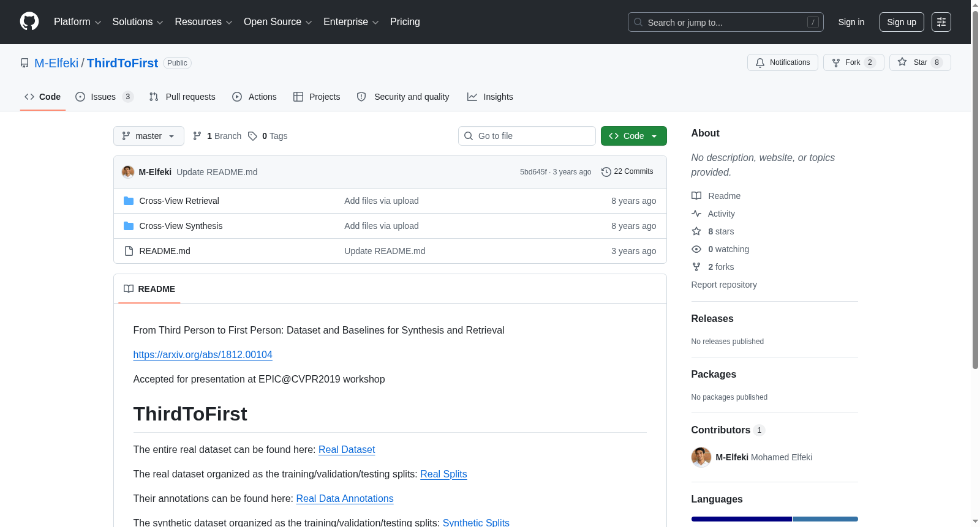This screenshot has width=980, height=527.
Task: Open the Packages section heading
Action: [x=714, y=375]
